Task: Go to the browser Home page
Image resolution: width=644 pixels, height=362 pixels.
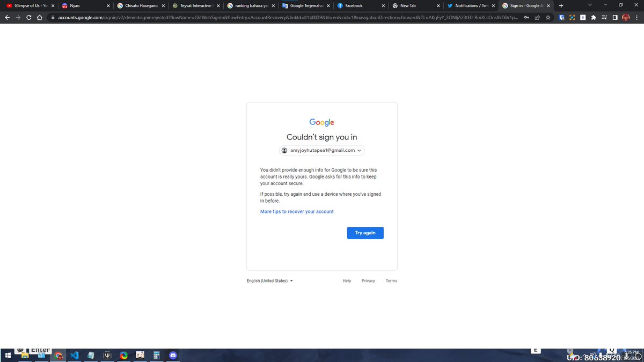Action: 40,17
